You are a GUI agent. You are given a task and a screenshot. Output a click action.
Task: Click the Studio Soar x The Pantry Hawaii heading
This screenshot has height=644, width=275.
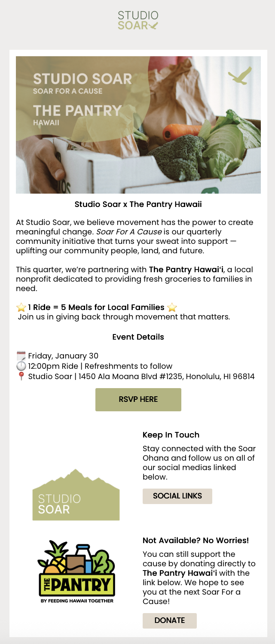tap(138, 204)
